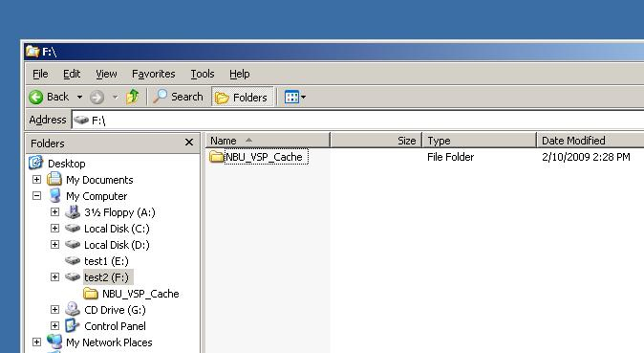Click Local Disk (D:) drive icon
The height and width of the screenshot is (353, 644).
(73, 244)
